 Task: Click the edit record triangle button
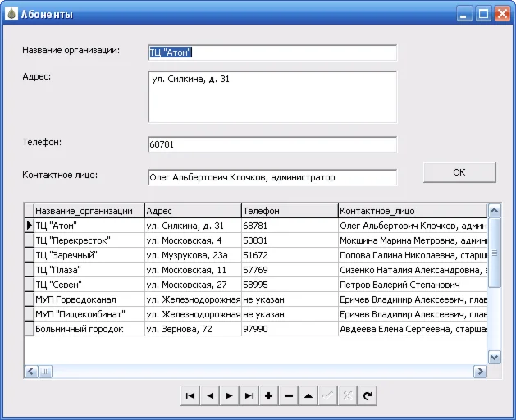pos(308,395)
